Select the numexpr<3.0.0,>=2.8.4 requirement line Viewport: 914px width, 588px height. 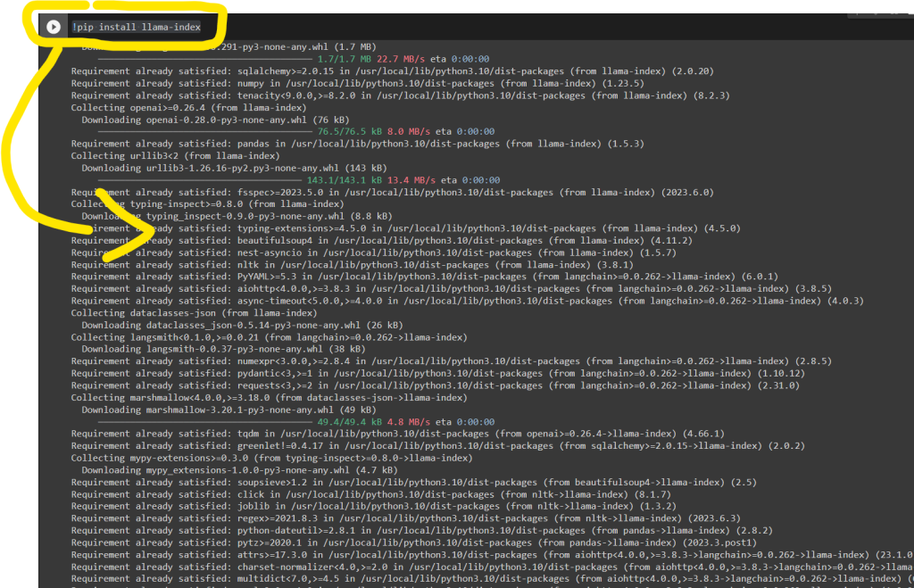(451, 361)
